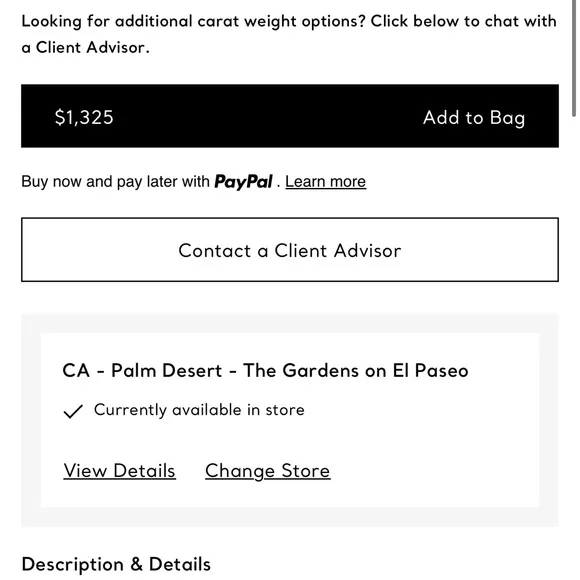The height and width of the screenshot is (580, 580).
Task: Click the PayPal logo
Action: (x=243, y=182)
